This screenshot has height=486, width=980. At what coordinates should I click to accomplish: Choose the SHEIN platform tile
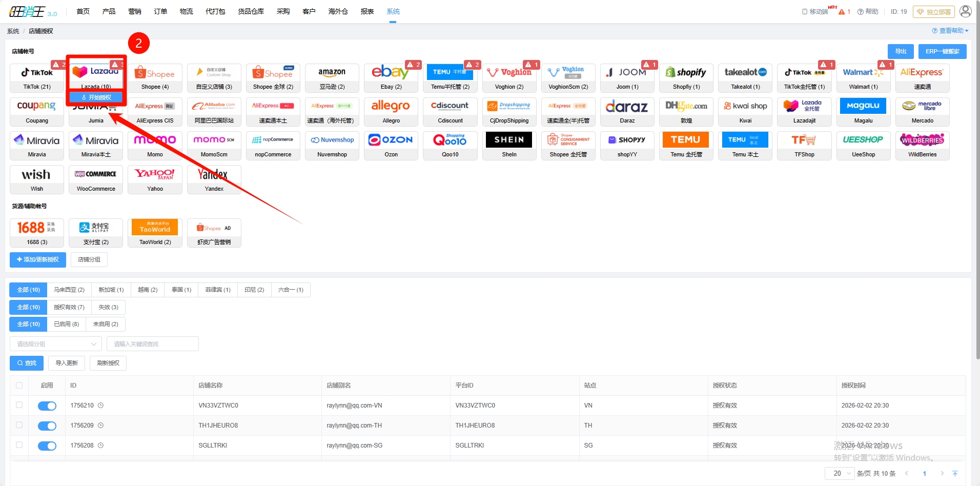[x=509, y=145]
